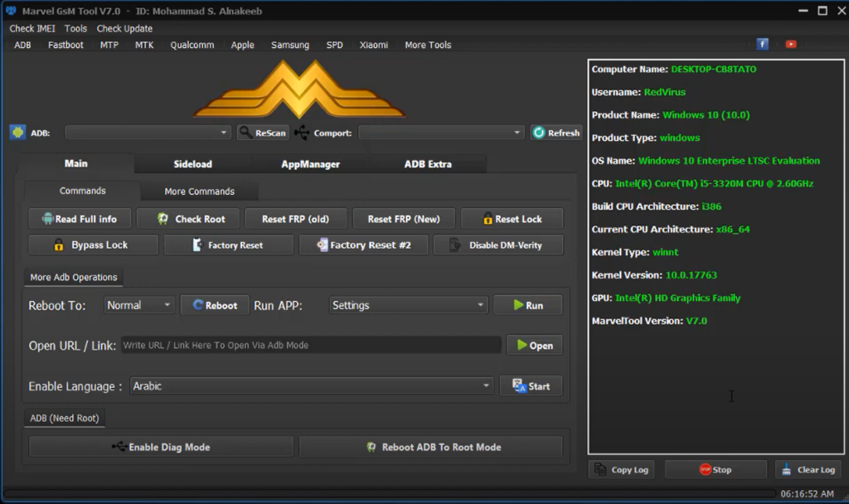Click Disable DM-Verity
This screenshot has width=849, height=504.
[x=498, y=245]
